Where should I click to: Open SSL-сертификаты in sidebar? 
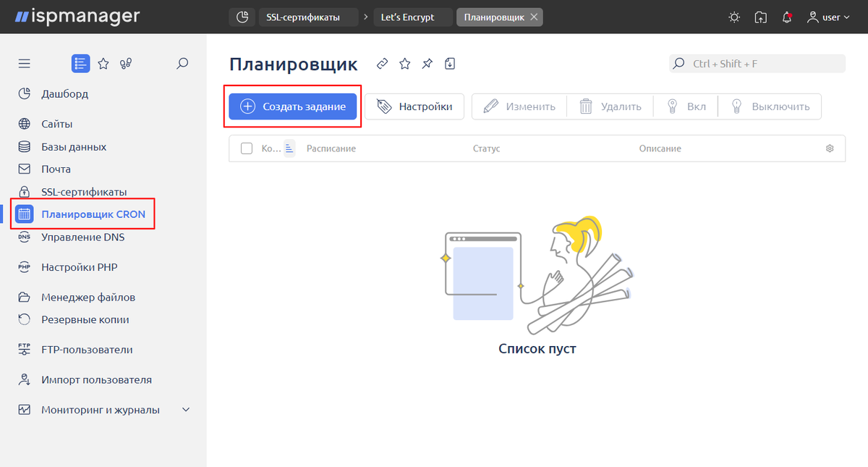coord(84,192)
